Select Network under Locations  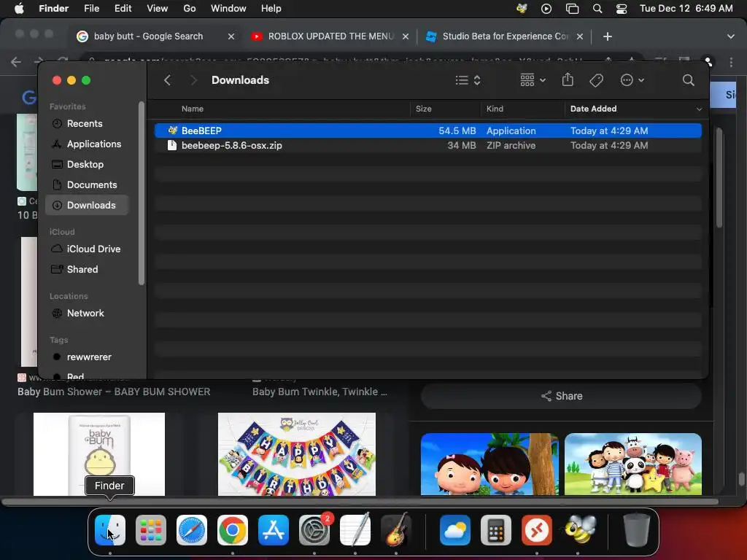[x=87, y=314]
